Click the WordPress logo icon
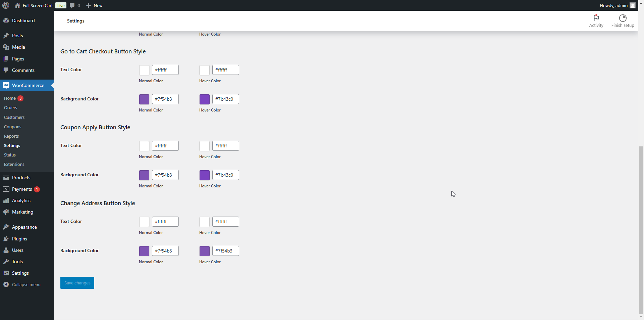The width and height of the screenshot is (644, 320). point(6,5)
